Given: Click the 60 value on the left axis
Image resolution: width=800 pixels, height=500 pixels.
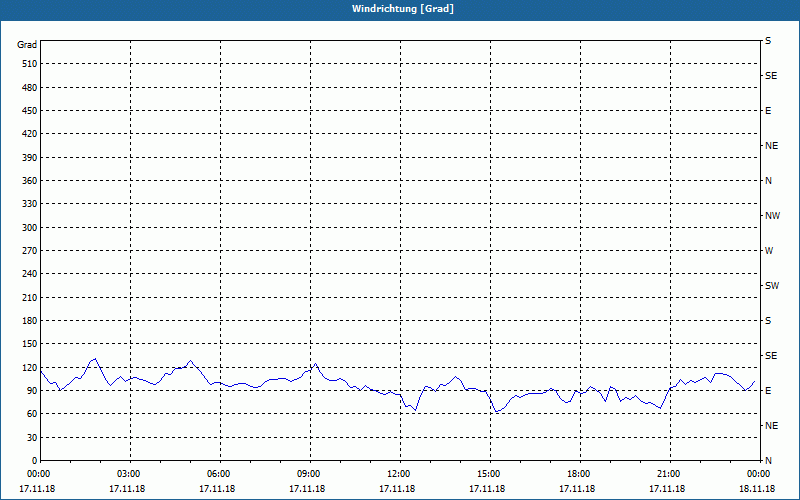Looking at the screenshot, I should point(32,414).
